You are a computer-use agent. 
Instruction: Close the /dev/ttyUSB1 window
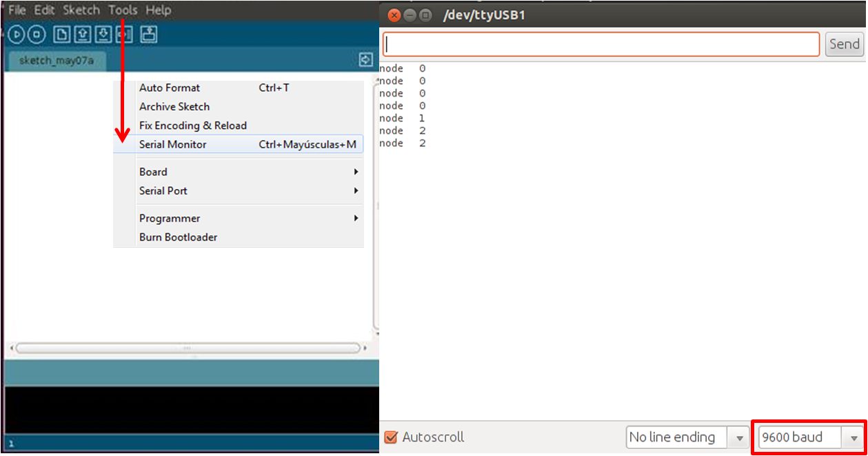click(x=394, y=14)
